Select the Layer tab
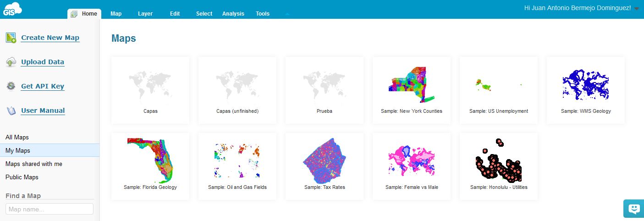Screen dimensions: 644x221 click(x=145, y=14)
